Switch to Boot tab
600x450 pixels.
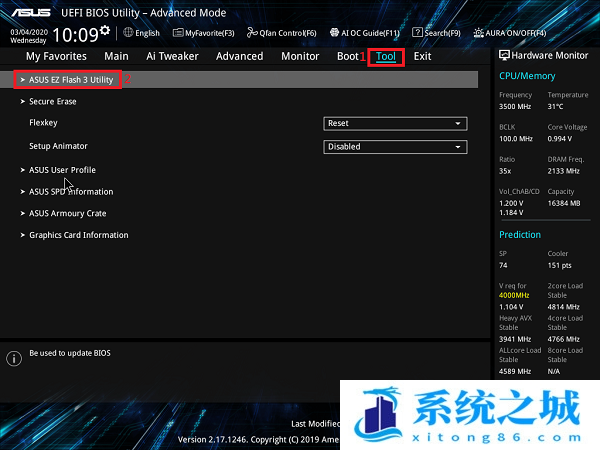pos(347,56)
